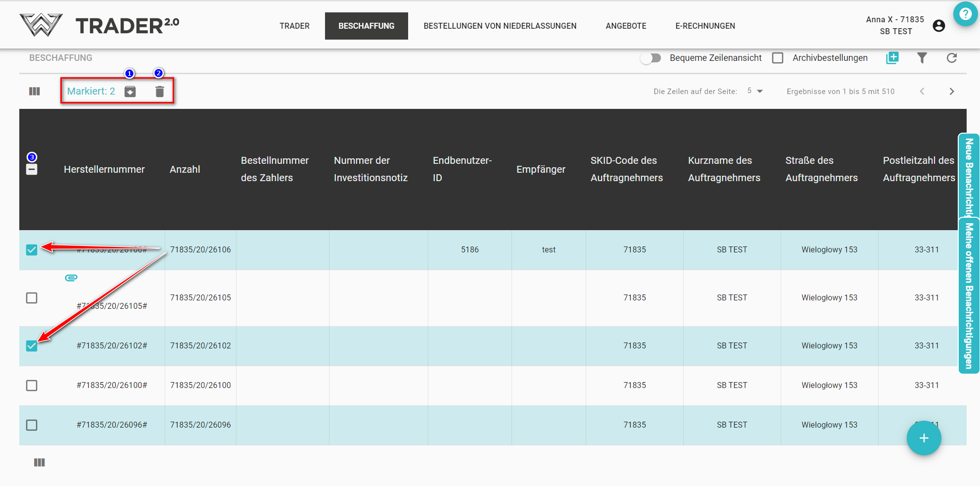
Task: Open the filter funnel icon
Action: coord(922,58)
